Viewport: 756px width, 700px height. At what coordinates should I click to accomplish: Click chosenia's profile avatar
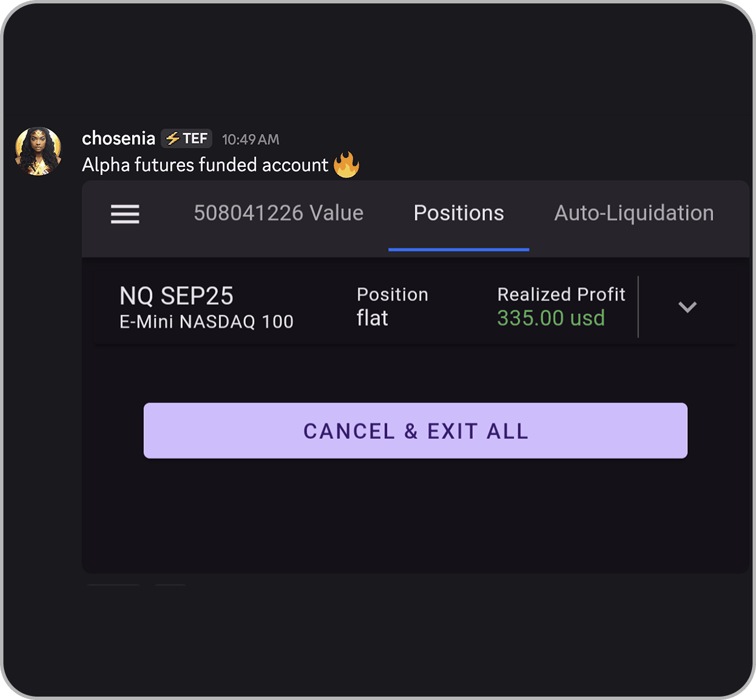click(x=38, y=151)
